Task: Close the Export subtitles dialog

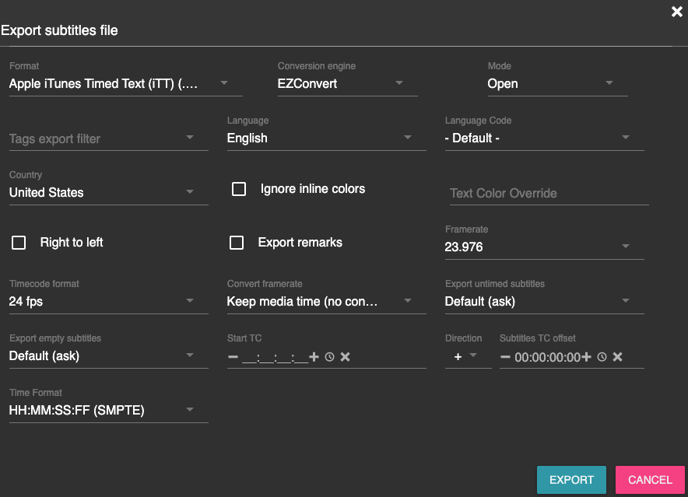Action: [x=677, y=12]
